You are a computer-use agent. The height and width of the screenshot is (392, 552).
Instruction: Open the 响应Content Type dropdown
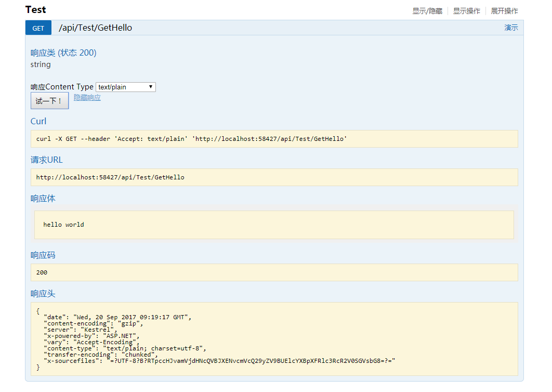[x=126, y=87]
